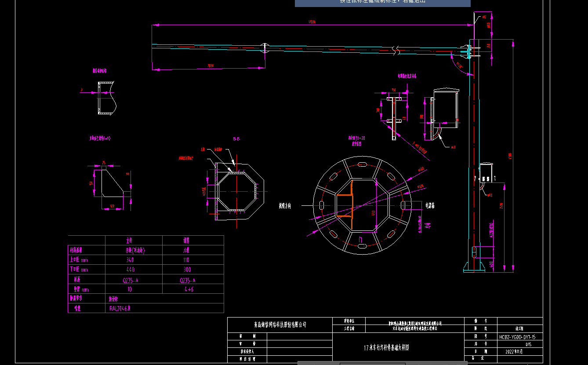
Task: Click the 17000 arm length dimension
Action: click(312, 22)
